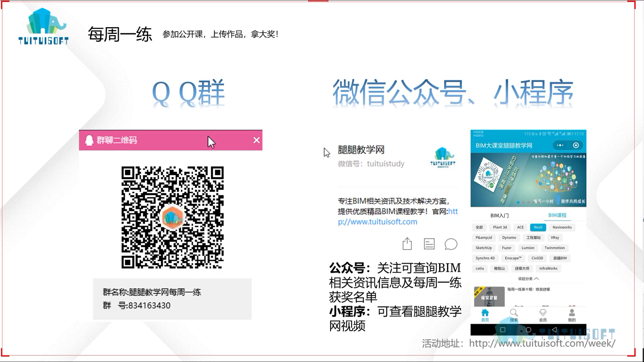The width and height of the screenshot is (644, 362).
Task: Click the 微信号 tuituistudy text
Action: [371, 164]
